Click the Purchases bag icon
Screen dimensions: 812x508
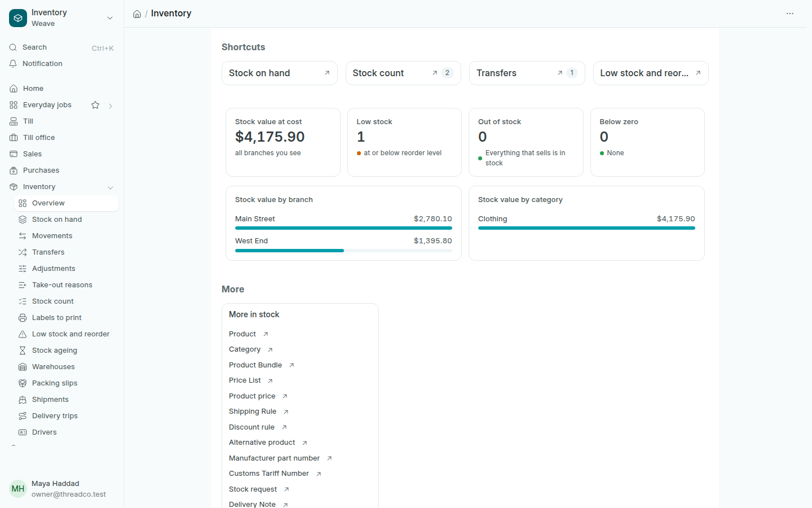(x=14, y=170)
